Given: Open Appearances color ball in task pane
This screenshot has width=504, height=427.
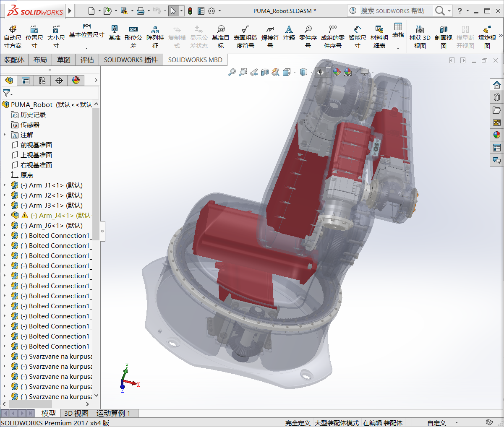Looking at the screenshot, I should pos(497,135).
